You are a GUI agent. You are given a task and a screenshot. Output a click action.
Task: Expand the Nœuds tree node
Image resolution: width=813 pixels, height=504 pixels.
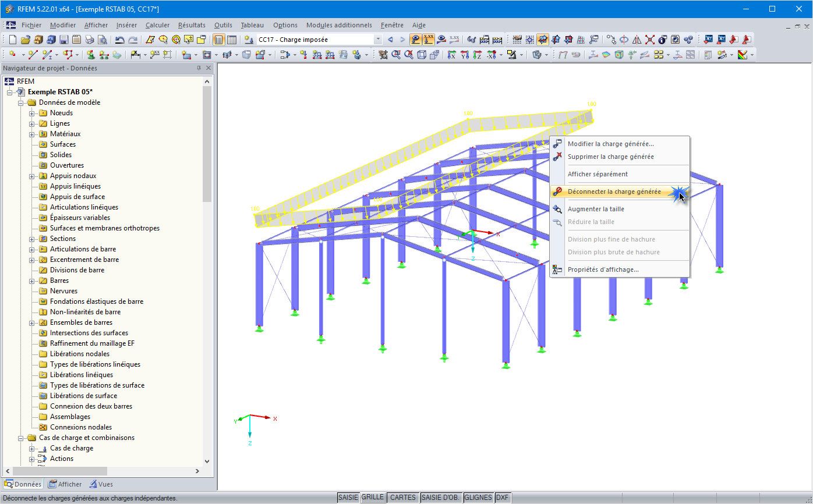coord(32,113)
